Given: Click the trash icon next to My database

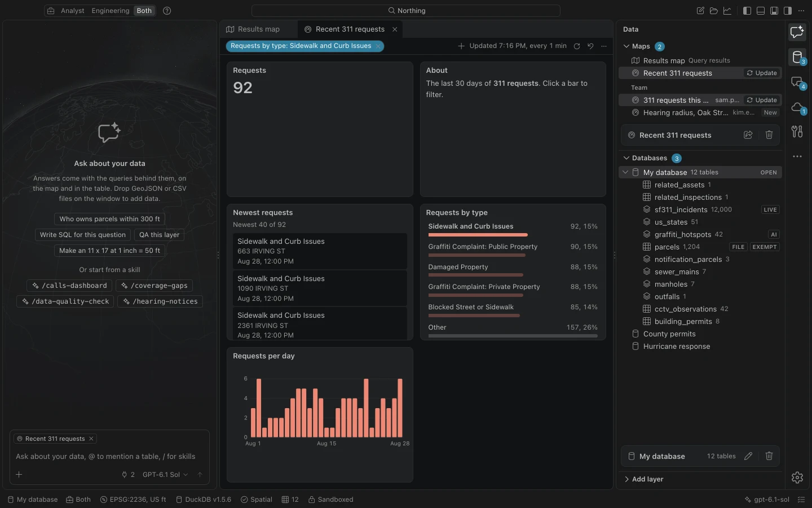Looking at the screenshot, I should (769, 456).
